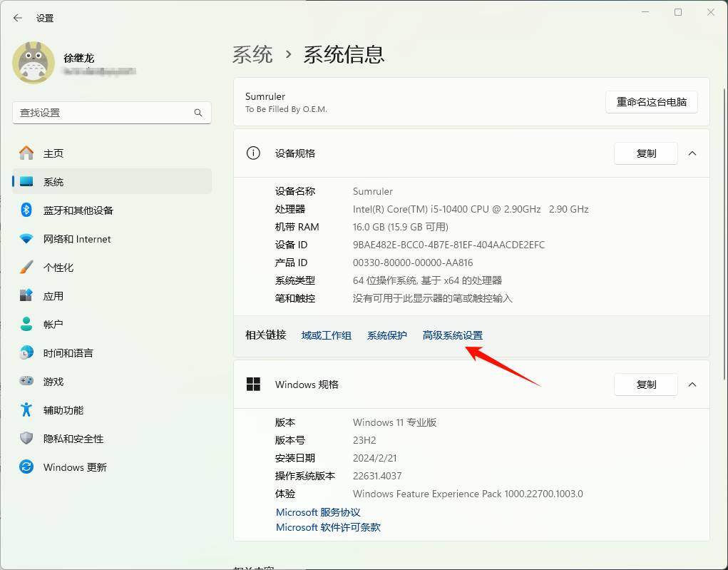Click the Windows logo icon
This screenshot has width=728, height=570.
point(253,385)
